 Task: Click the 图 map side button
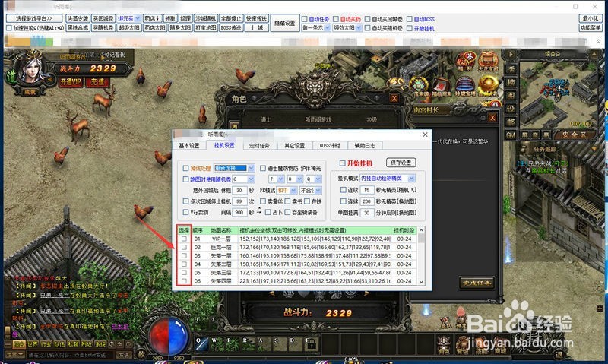[511, 95]
